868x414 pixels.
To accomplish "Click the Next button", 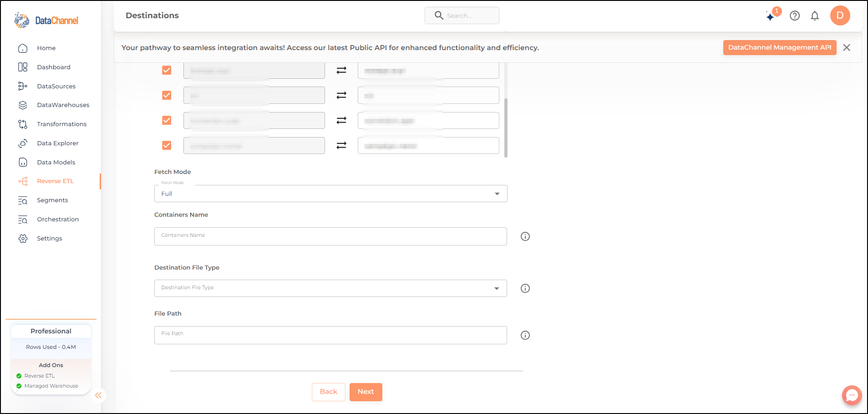I will [x=366, y=392].
